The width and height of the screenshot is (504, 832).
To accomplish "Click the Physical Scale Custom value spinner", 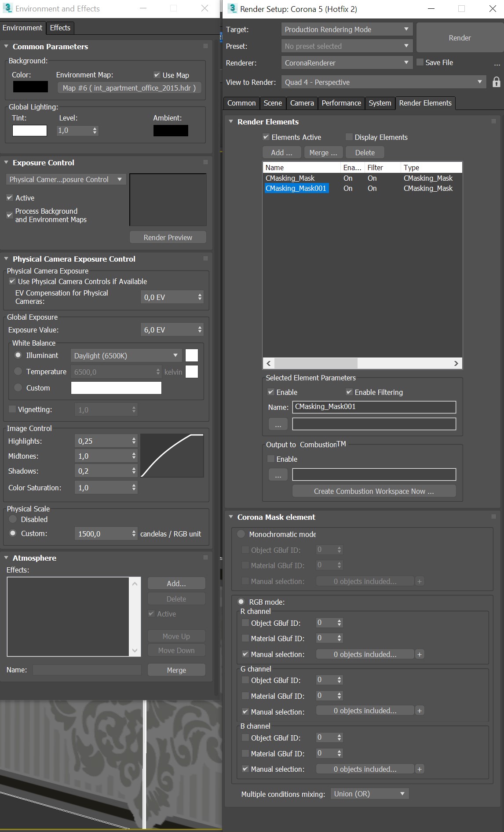I will point(134,533).
